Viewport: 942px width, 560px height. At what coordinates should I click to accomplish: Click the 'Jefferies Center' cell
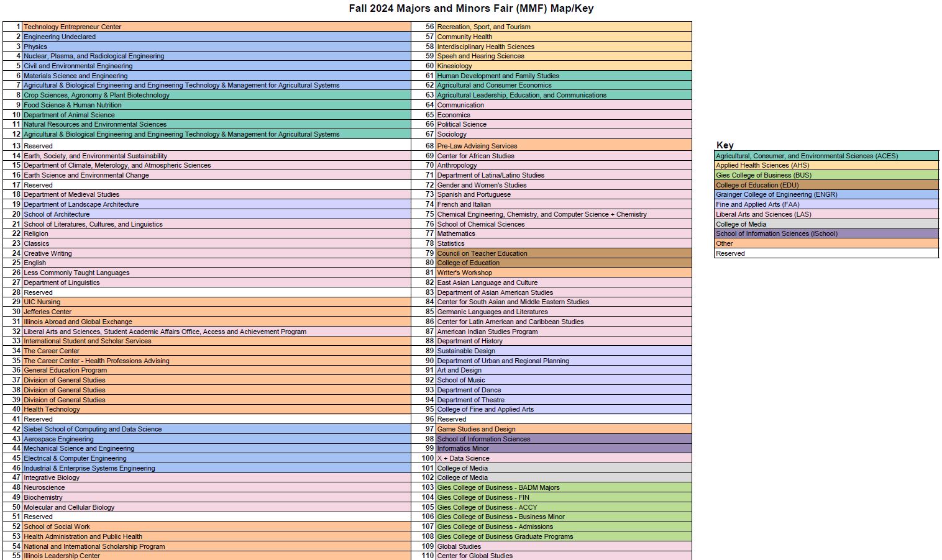click(x=216, y=312)
